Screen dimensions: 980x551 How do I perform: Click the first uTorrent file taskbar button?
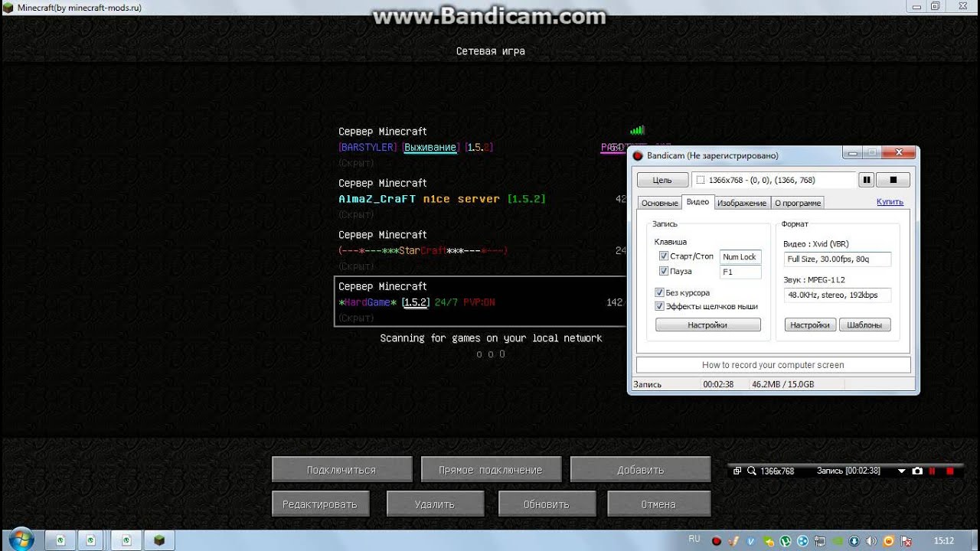pos(60,540)
